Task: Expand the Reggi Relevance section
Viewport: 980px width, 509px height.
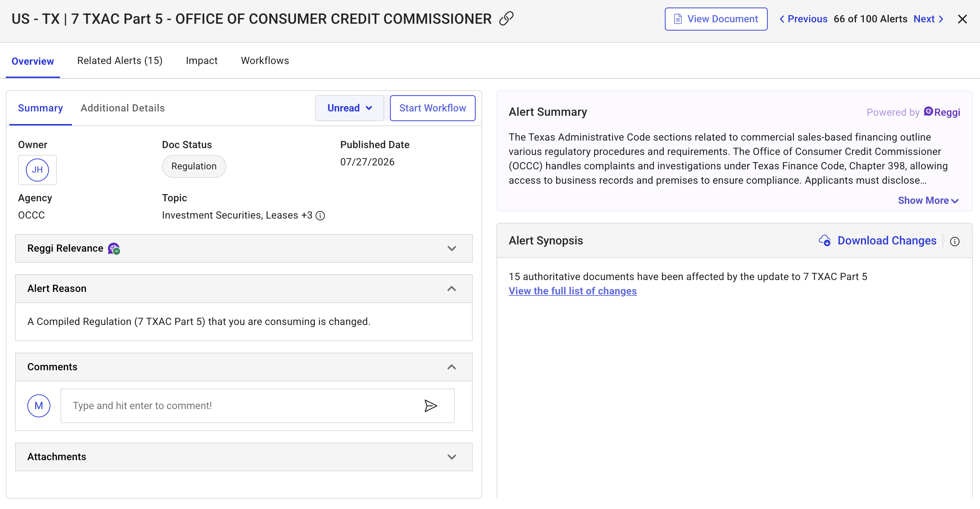Action: click(x=244, y=248)
